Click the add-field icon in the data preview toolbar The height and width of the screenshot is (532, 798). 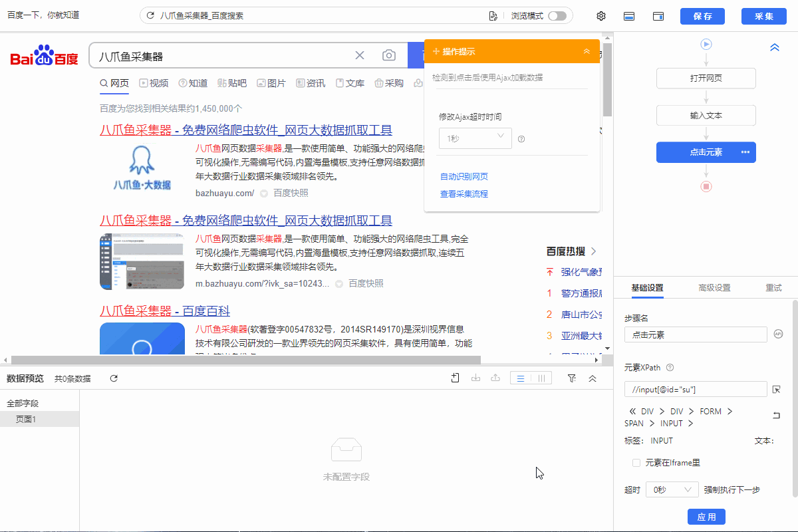click(456, 378)
